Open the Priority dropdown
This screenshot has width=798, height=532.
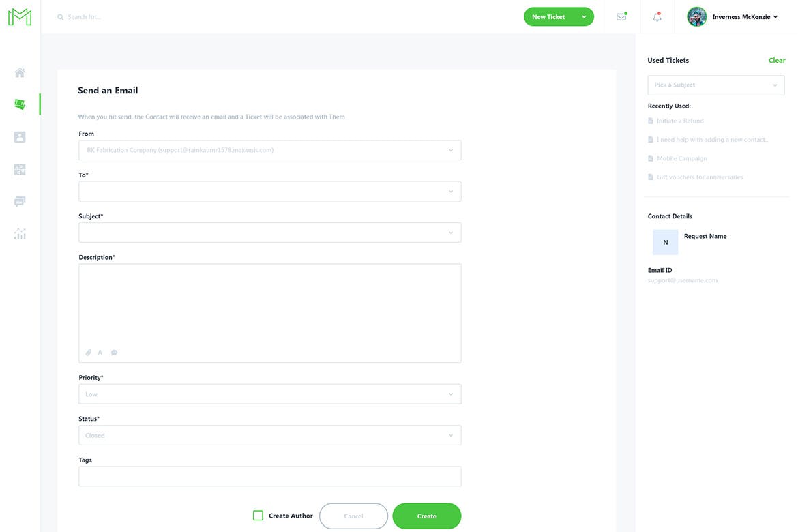click(269, 394)
